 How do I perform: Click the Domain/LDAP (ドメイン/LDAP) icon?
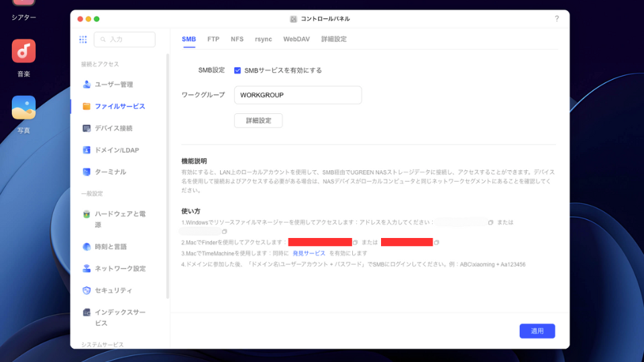87,150
